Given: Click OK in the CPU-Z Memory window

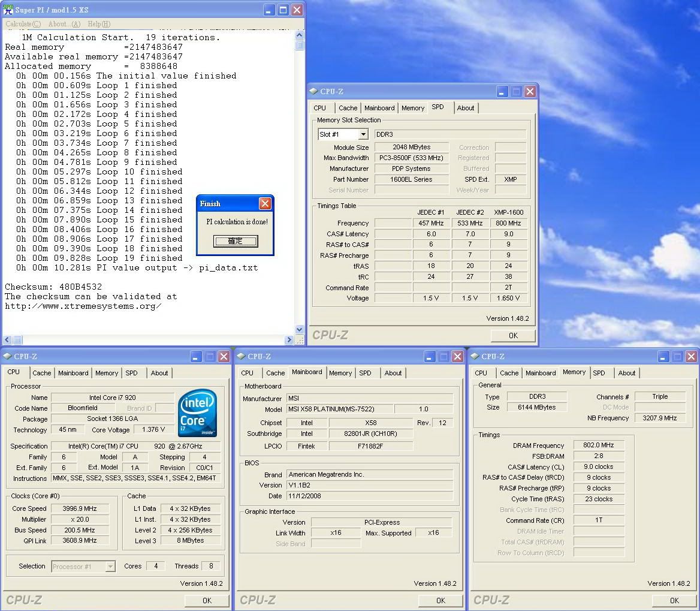Looking at the screenshot, I should (x=675, y=601).
